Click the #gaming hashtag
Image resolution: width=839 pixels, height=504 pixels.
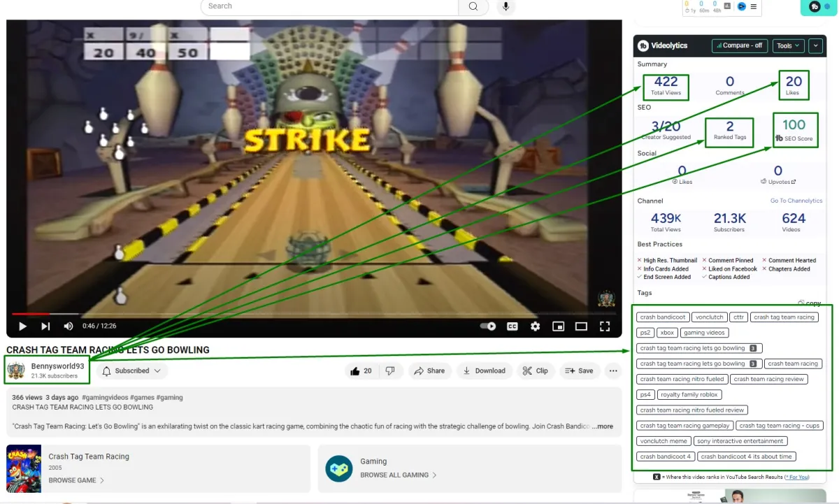170,398
